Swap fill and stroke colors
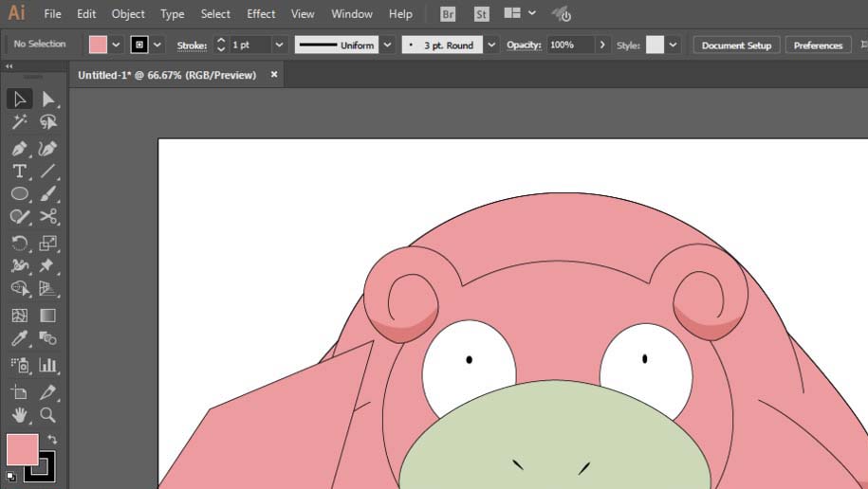 [52, 440]
